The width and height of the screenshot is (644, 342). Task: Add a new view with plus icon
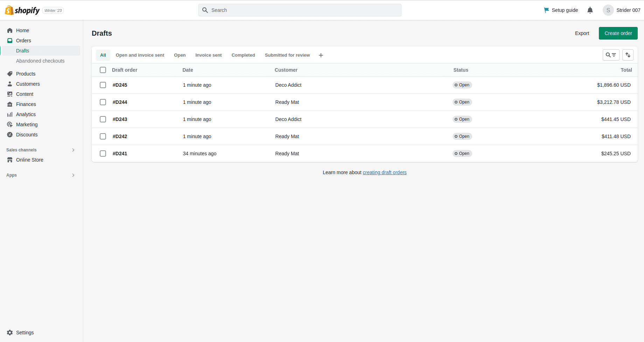[x=321, y=55]
